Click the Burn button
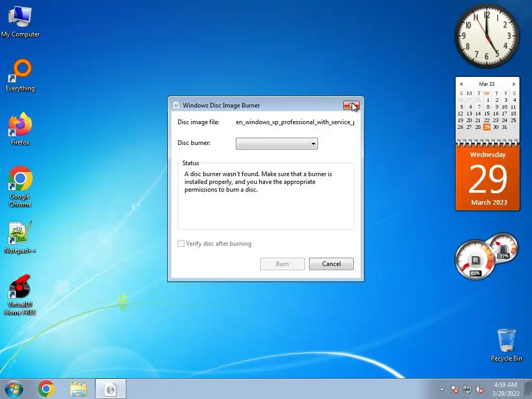This screenshot has height=399, width=532. (x=282, y=264)
